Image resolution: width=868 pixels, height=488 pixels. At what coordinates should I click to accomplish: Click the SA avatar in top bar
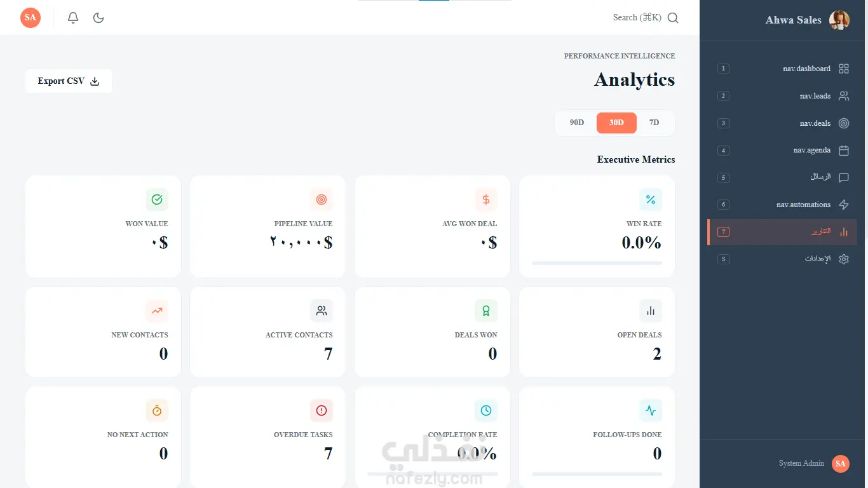(31, 18)
